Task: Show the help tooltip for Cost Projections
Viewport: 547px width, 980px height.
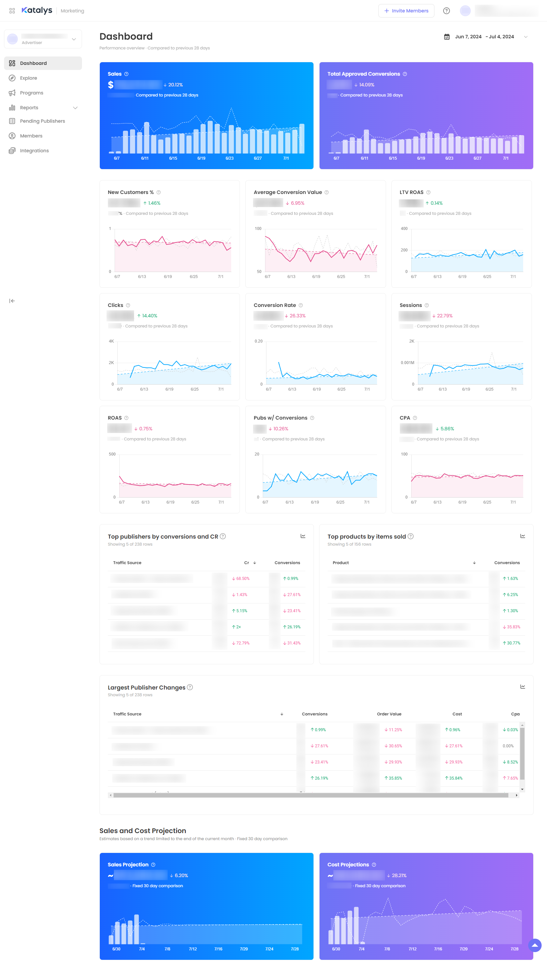Action: click(x=374, y=864)
